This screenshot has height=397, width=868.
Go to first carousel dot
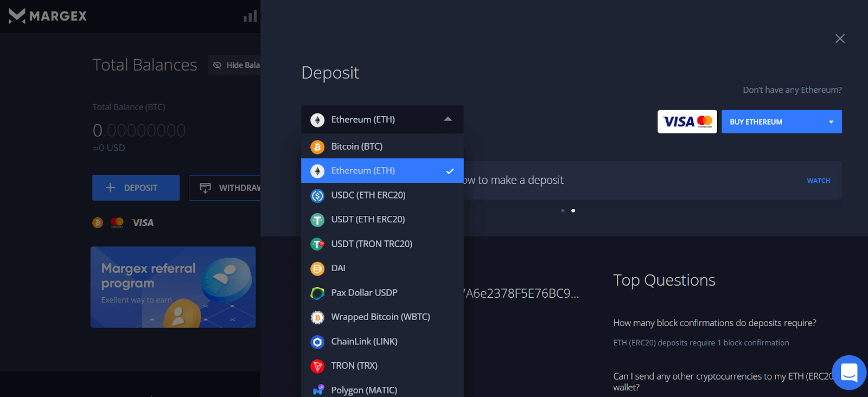click(563, 210)
